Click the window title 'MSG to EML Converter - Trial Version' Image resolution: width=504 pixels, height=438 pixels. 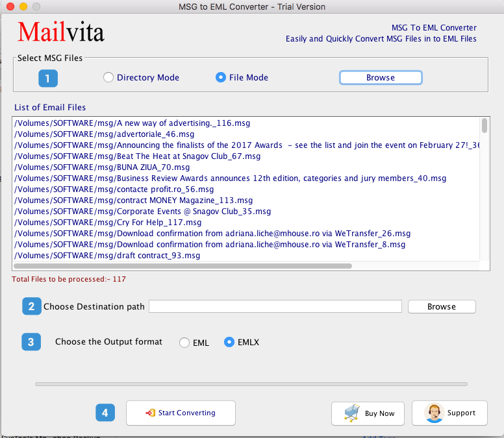(x=252, y=6)
